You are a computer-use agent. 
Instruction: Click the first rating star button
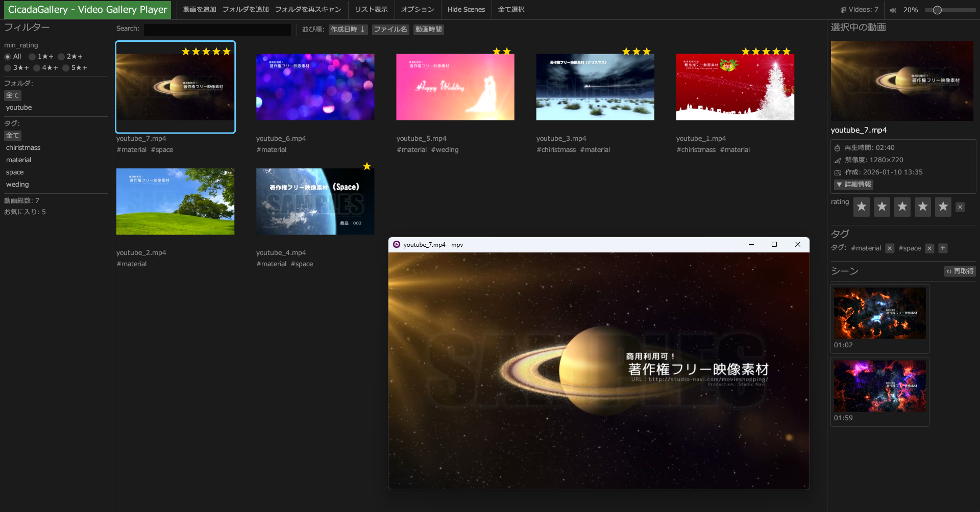click(x=861, y=207)
